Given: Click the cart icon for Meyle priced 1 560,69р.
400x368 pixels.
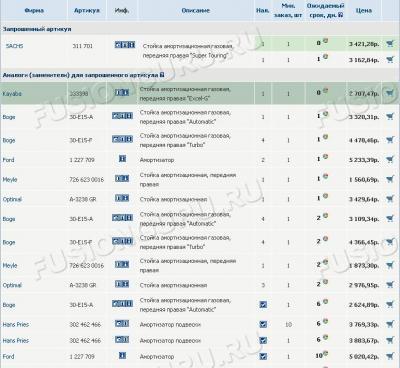Looking at the screenshot, I should tap(390, 179).
